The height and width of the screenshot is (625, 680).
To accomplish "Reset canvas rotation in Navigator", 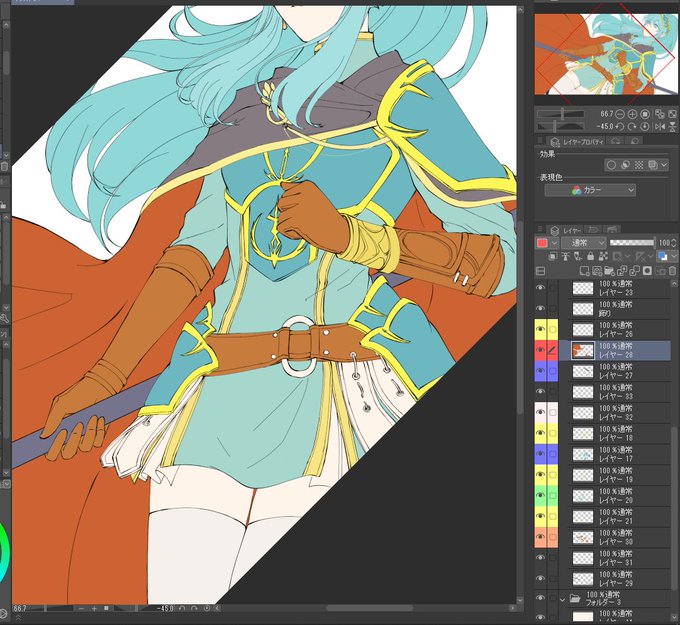I will [645, 127].
